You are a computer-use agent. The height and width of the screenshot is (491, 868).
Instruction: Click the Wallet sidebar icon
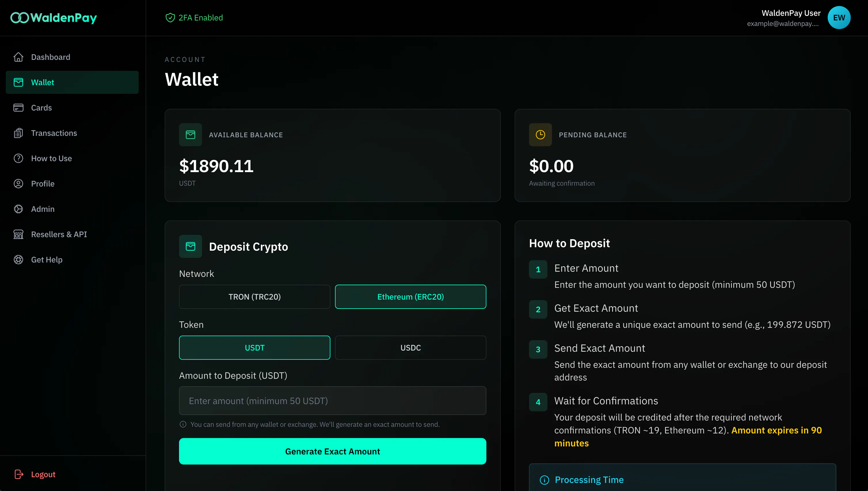[x=18, y=82]
